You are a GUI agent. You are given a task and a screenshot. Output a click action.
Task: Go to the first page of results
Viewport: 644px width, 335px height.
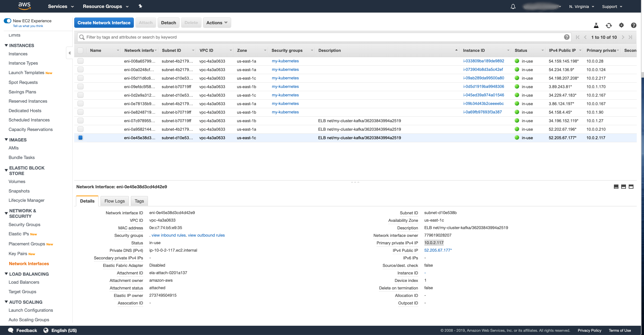(578, 37)
